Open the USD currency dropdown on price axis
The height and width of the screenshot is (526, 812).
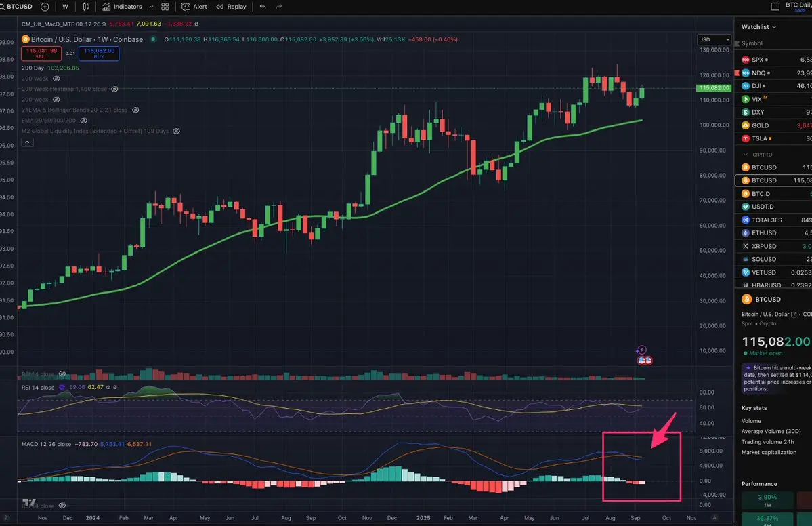tap(714, 39)
